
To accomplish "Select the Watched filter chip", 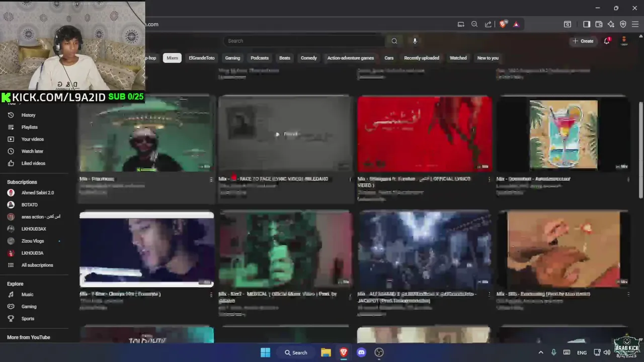I will 458,58.
